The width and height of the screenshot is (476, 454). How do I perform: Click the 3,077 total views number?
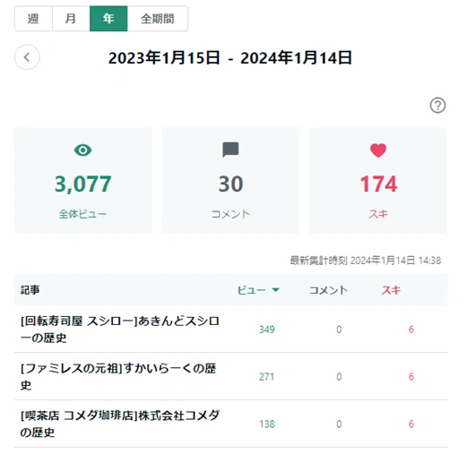click(x=82, y=184)
